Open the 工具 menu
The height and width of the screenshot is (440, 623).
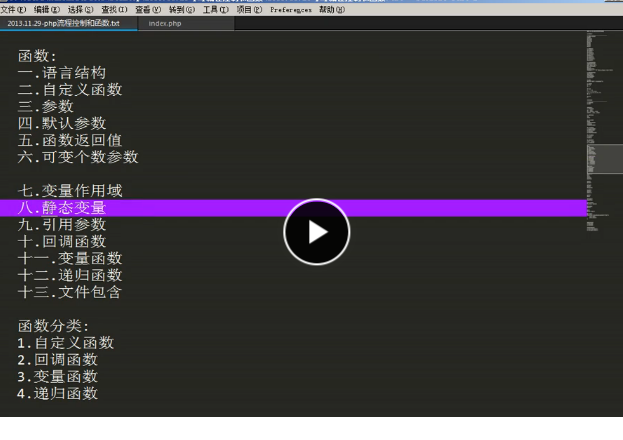pos(216,10)
